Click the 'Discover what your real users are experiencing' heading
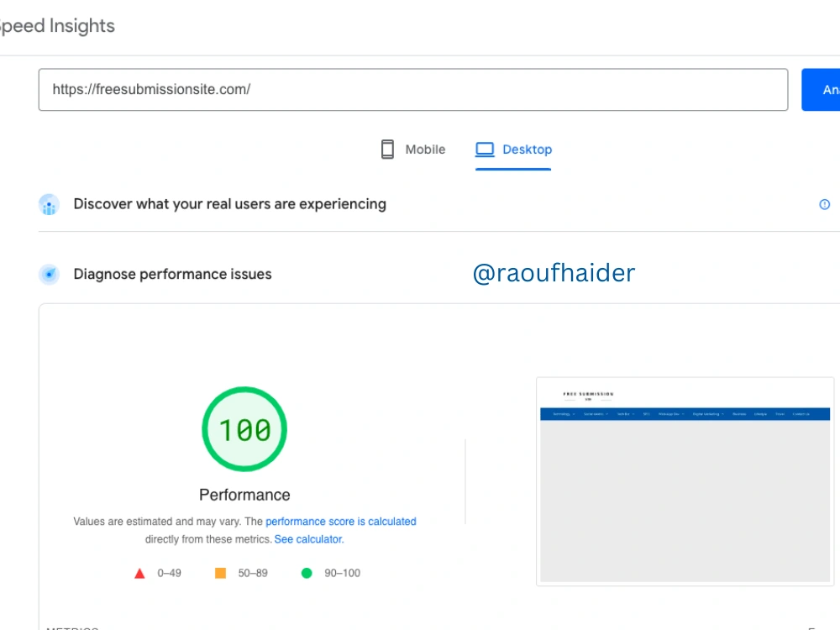Screen dimensions: 840x630 230,204
